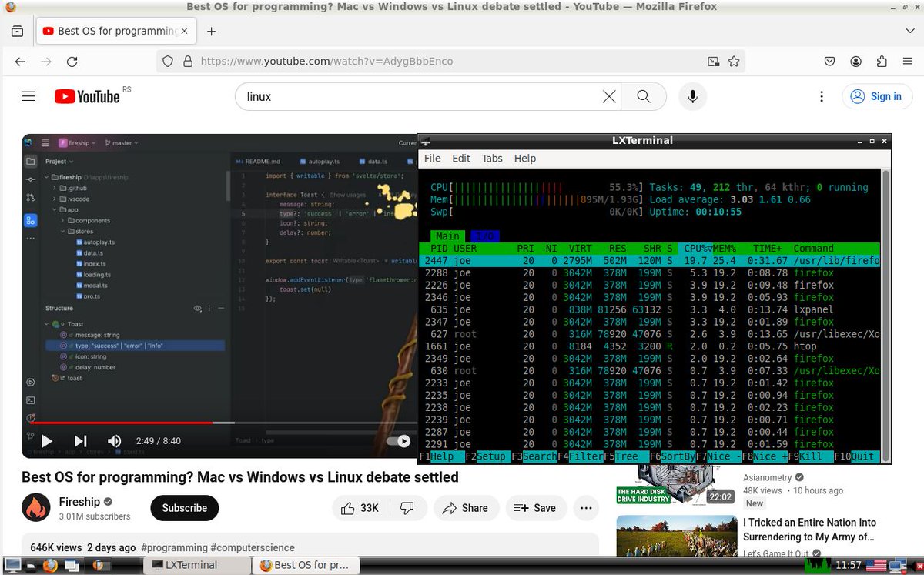Click F6 SortBy in htop footer
The height and width of the screenshot is (575, 924).
pos(672,456)
